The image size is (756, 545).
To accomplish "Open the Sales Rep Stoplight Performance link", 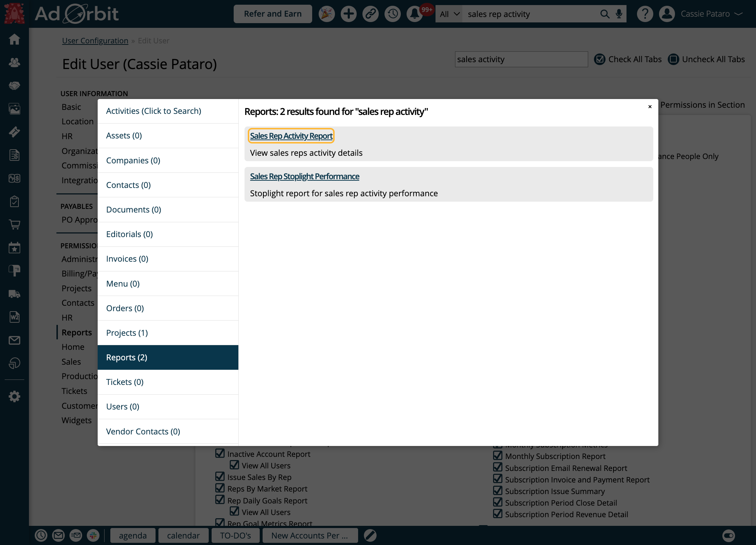I will [305, 176].
